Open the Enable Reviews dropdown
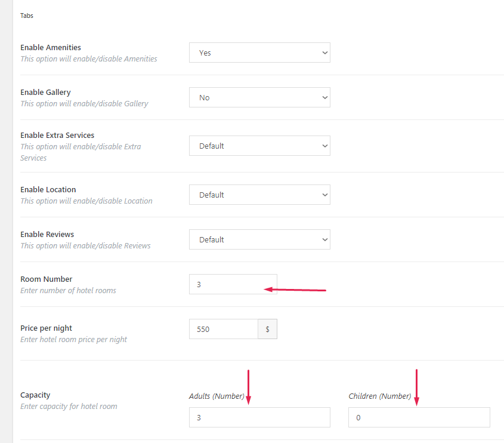Viewport: 504px width, 443px height. pos(259,239)
